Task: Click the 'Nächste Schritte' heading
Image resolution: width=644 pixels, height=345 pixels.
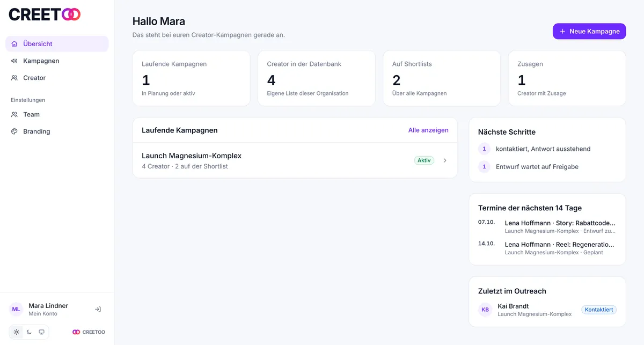Action: (x=507, y=132)
